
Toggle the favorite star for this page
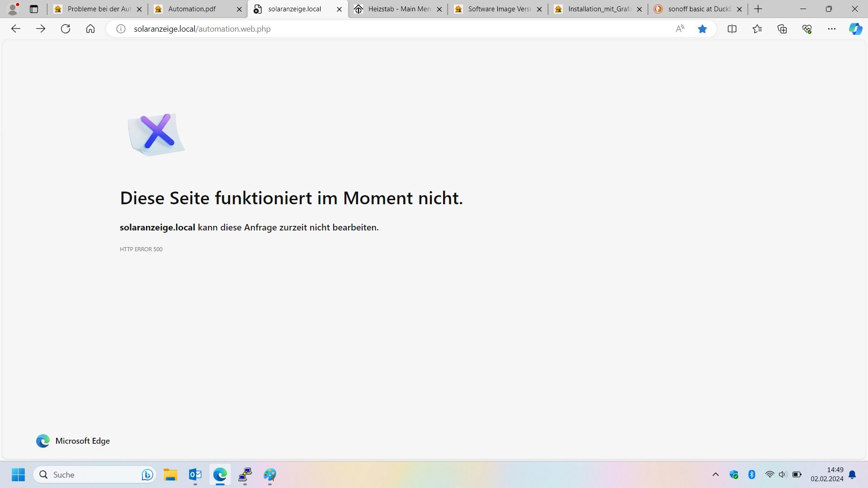click(702, 29)
